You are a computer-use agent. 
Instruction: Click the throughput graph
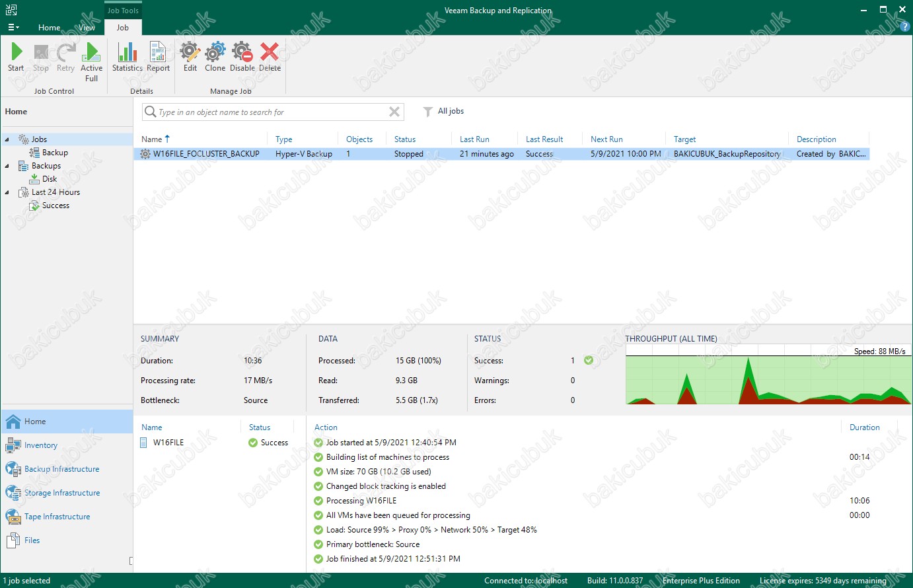(x=768, y=375)
